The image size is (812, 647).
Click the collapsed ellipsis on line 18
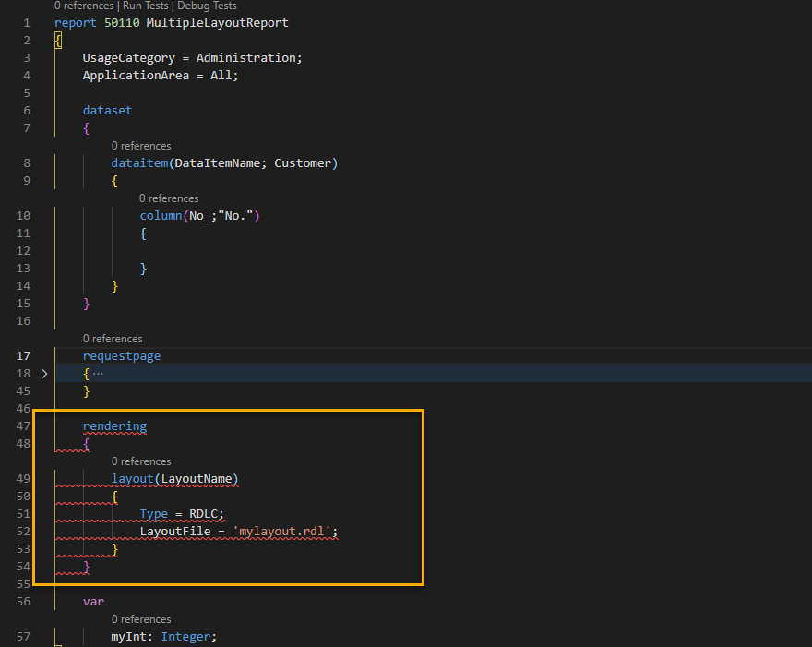point(98,374)
